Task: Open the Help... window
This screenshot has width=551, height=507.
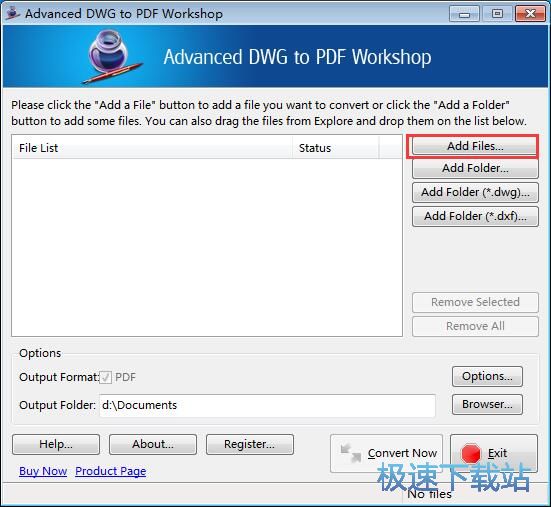Action: (56, 444)
